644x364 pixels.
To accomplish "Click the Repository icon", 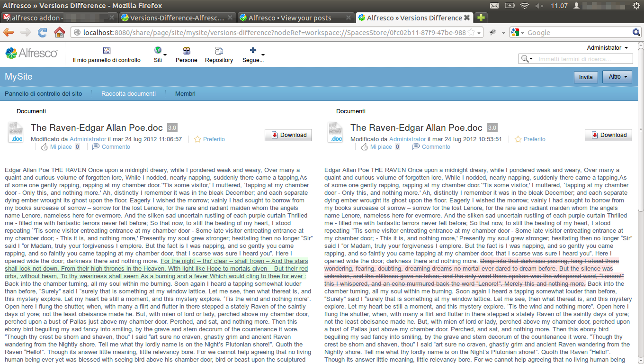I will pyautogui.click(x=219, y=51).
